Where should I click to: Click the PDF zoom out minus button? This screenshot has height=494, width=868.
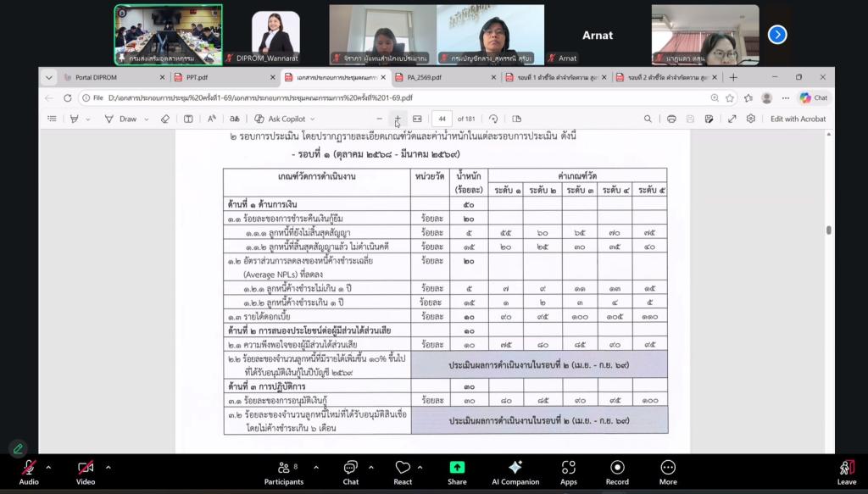tap(379, 119)
